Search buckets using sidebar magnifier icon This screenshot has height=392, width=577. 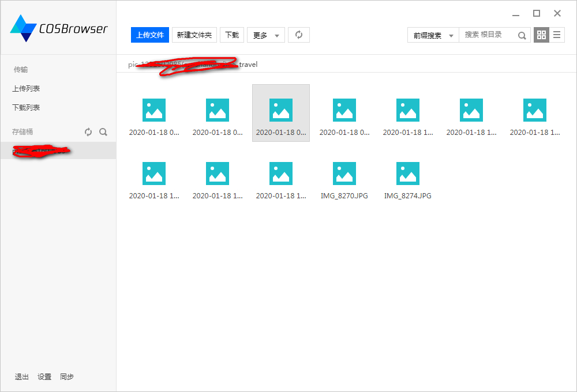click(x=103, y=132)
